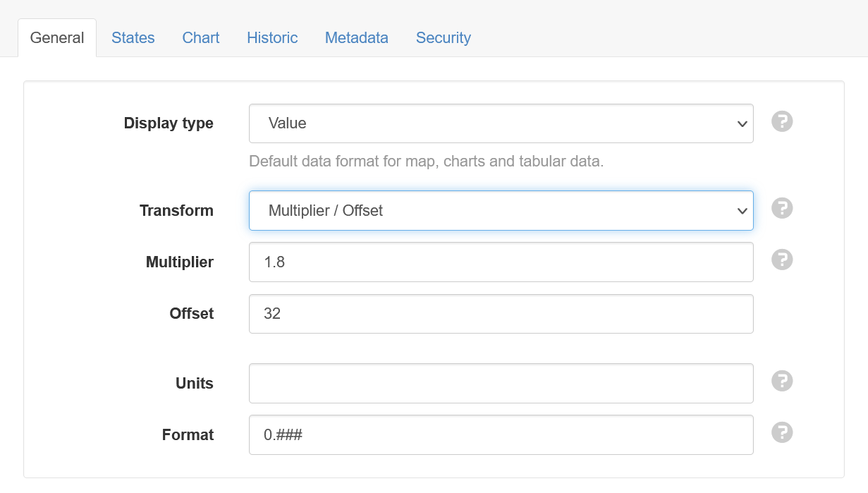Show help for the Format field
This screenshot has height=493, width=868.
tap(782, 432)
